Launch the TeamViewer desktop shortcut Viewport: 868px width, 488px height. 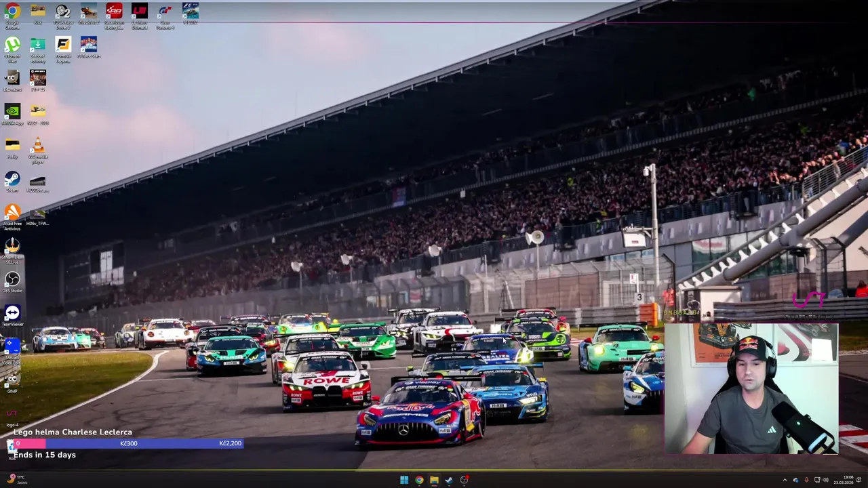tap(12, 317)
